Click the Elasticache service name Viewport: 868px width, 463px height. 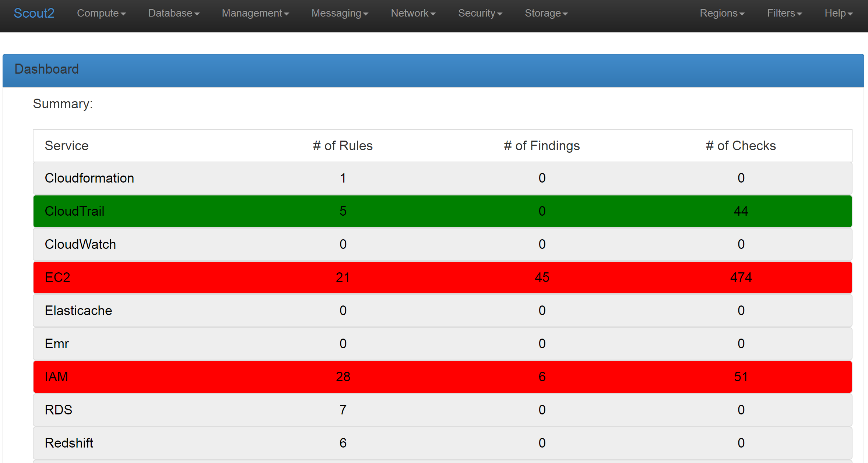tap(78, 311)
